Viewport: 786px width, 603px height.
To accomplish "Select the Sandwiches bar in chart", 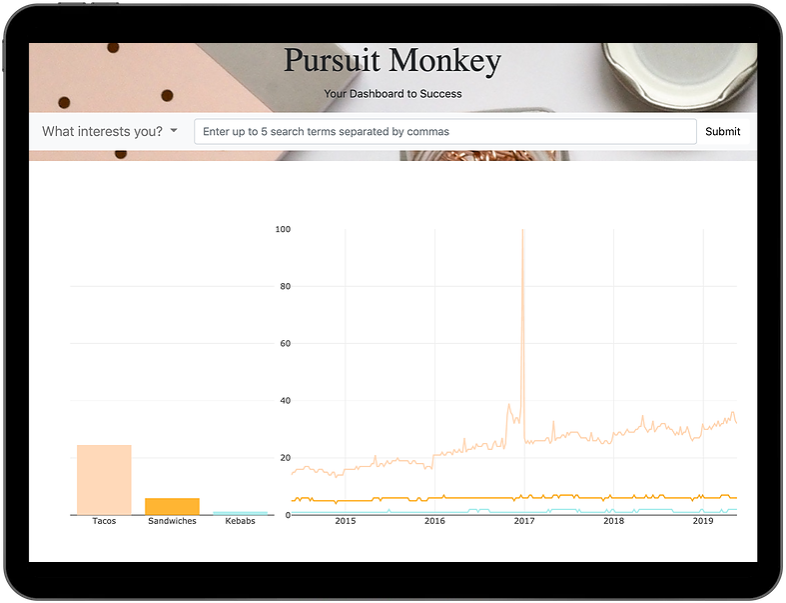I will (172, 506).
